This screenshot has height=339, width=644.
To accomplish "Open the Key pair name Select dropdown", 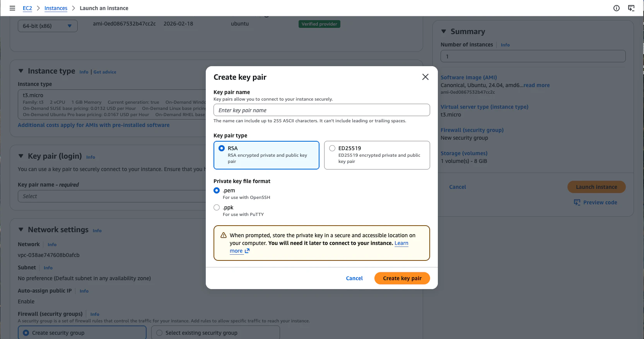I will 112,196.
